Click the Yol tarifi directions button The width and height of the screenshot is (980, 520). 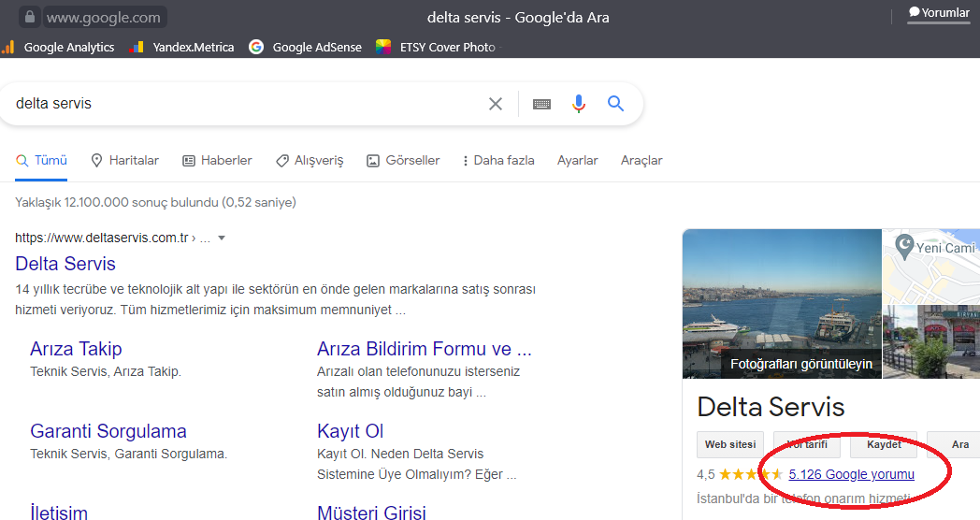point(807,444)
